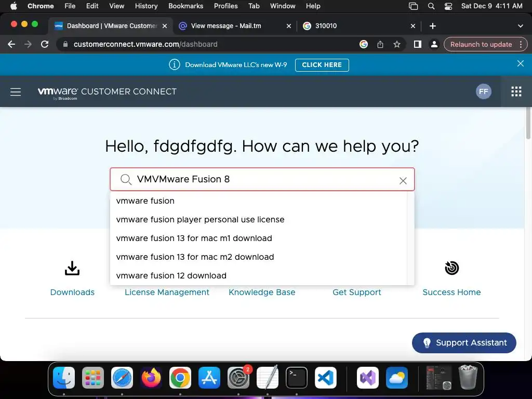Click the share icon in the address bar
Image resolution: width=532 pixels, height=399 pixels.
(x=380, y=44)
